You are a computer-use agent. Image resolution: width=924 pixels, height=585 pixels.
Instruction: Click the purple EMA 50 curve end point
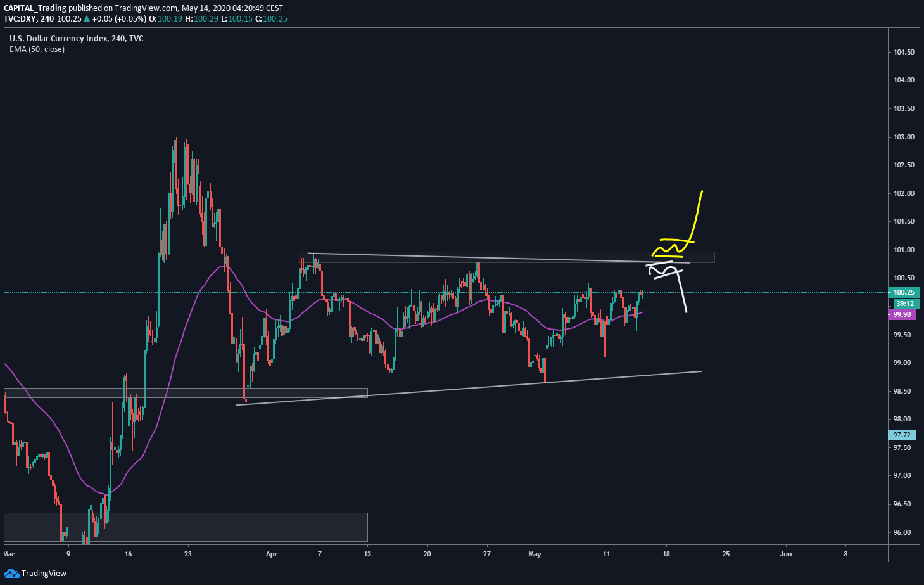[x=642, y=312]
